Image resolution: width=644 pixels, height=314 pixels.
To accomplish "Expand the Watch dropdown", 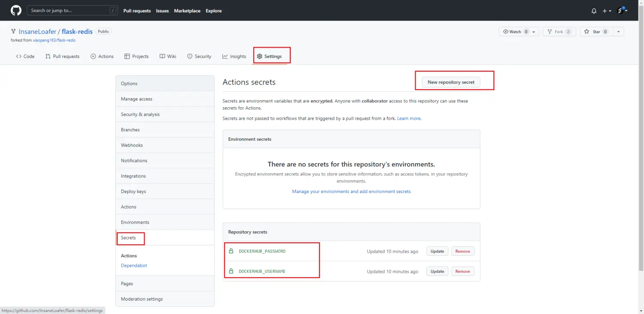I will click(x=519, y=32).
